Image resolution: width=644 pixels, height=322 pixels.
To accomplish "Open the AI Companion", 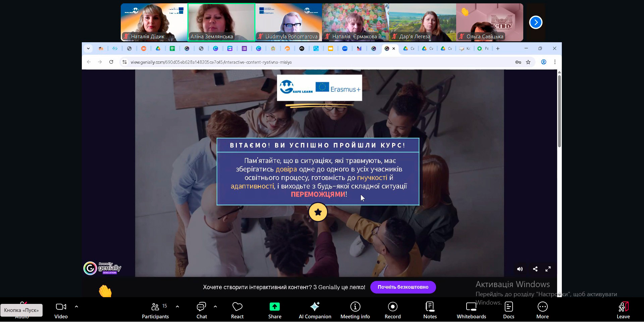I will [315, 310].
